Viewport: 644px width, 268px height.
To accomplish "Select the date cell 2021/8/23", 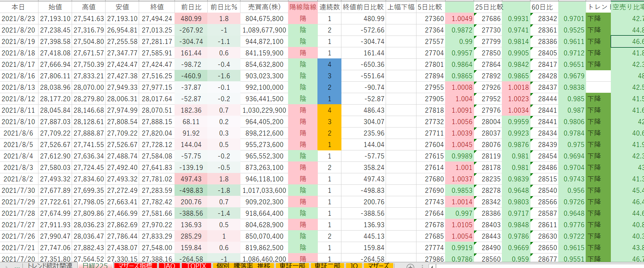I will tap(19, 18).
